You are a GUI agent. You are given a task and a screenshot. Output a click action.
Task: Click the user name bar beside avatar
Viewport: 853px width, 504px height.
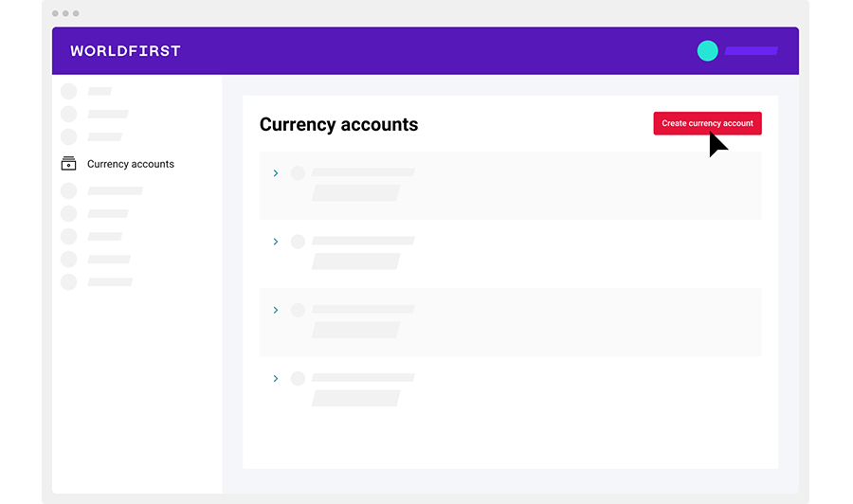click(751, 51)
